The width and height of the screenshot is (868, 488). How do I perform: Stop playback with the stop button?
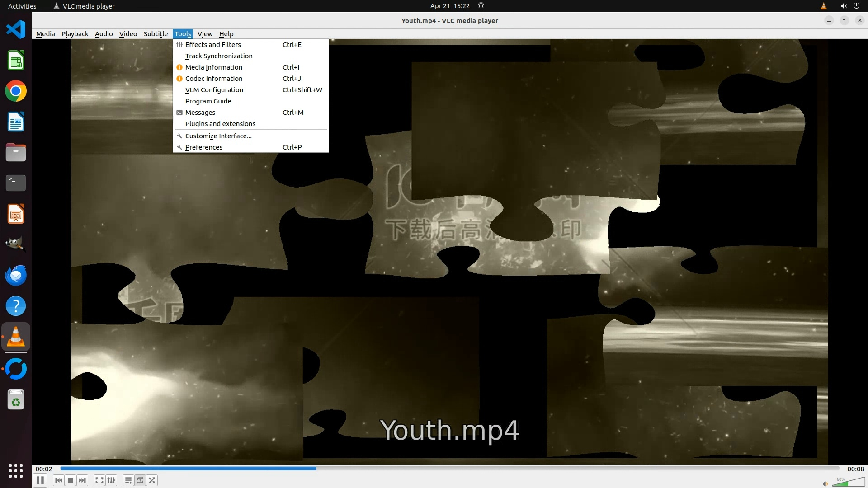(71, 480)
